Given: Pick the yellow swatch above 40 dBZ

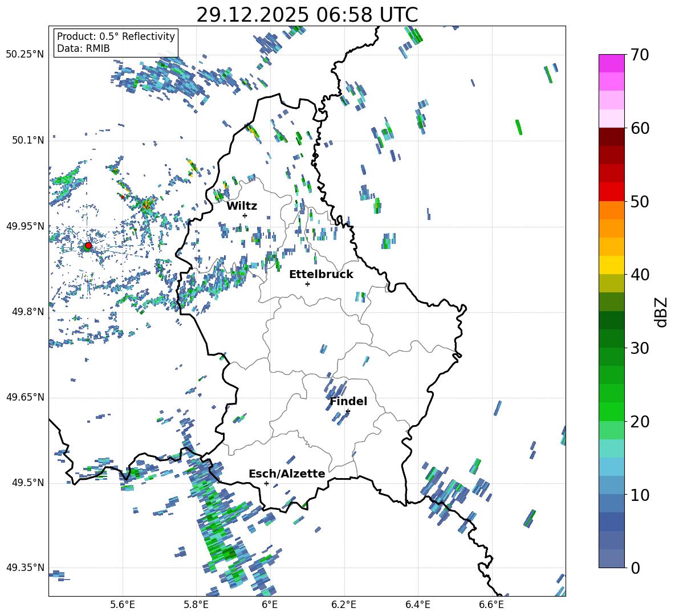Looking at the screenshot, I should (x=611, y=266).
